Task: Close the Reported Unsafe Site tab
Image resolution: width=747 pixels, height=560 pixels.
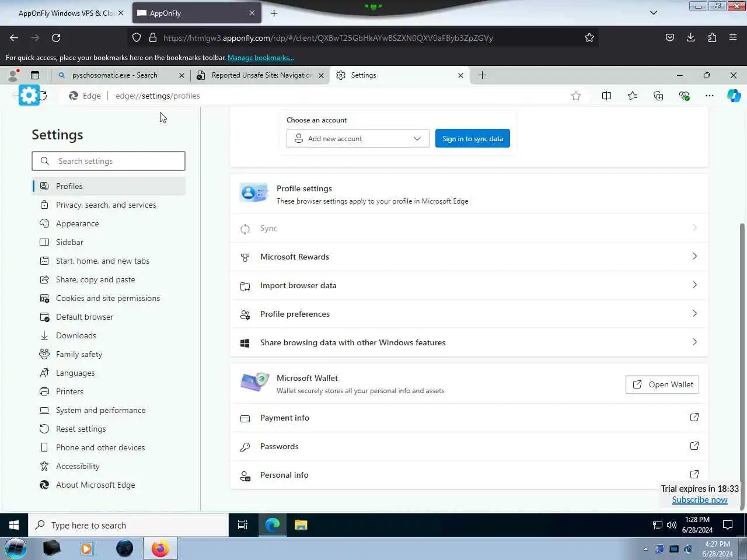Action: (321, 75)
